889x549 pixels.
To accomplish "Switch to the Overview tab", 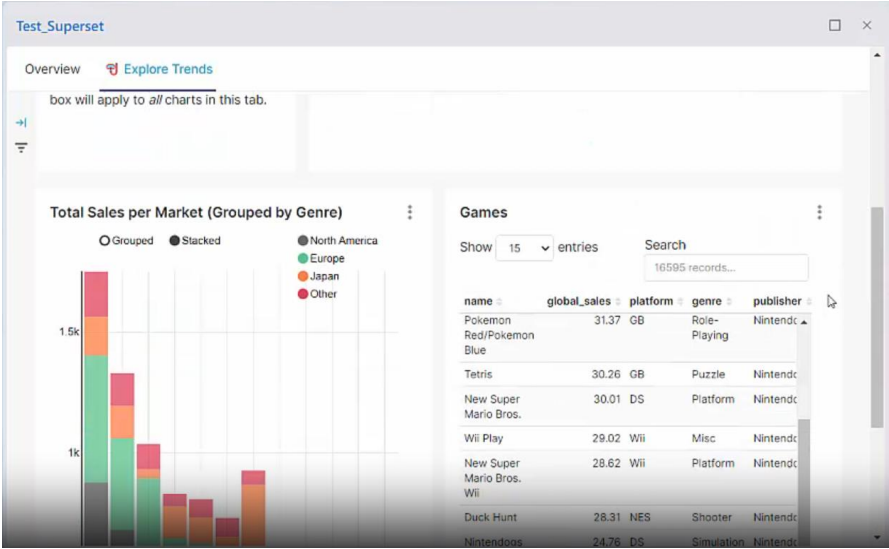I will pyautogui.click(x=52, y=69).
